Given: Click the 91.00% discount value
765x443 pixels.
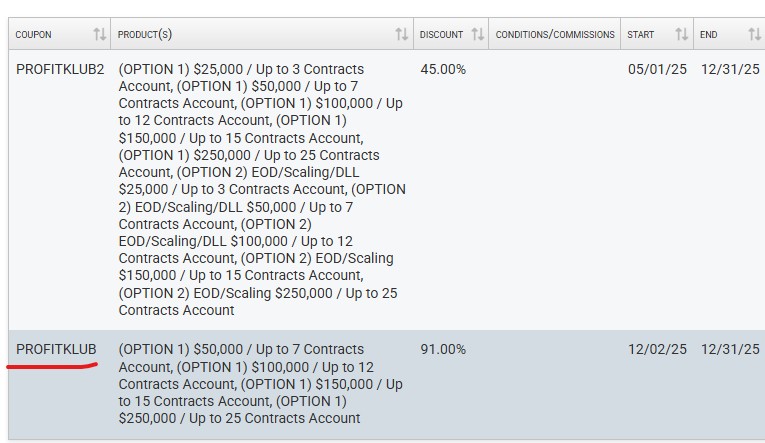Looking at the screenshot, I should click(x=443, y=349).
